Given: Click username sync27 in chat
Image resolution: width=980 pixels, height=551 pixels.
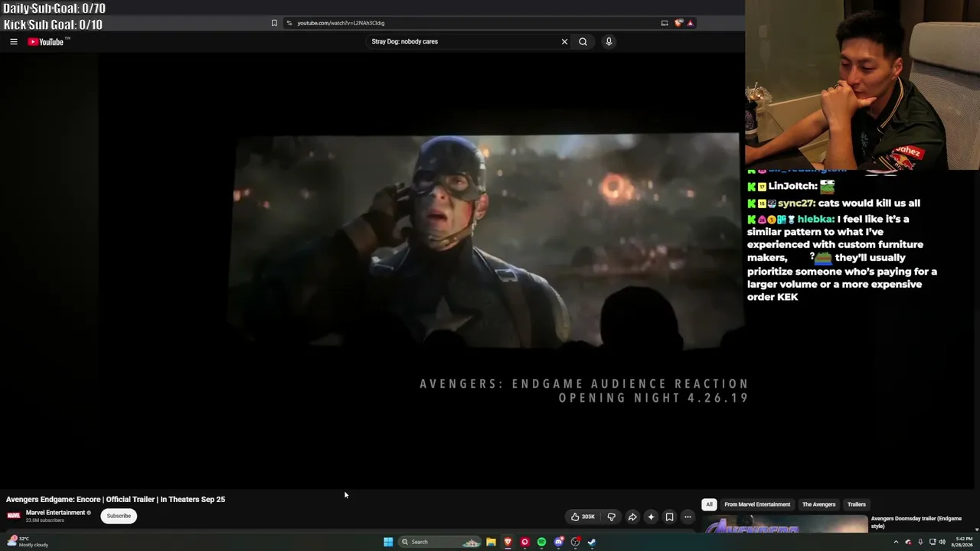Looking at the screenshot, I should 795,203.
